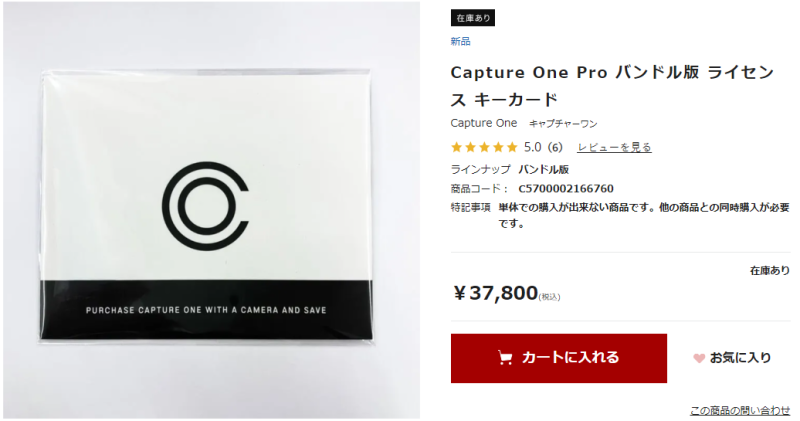The image size is (800, 421).
Task: Click the shopping cart icon
Action: click(505, 358)
